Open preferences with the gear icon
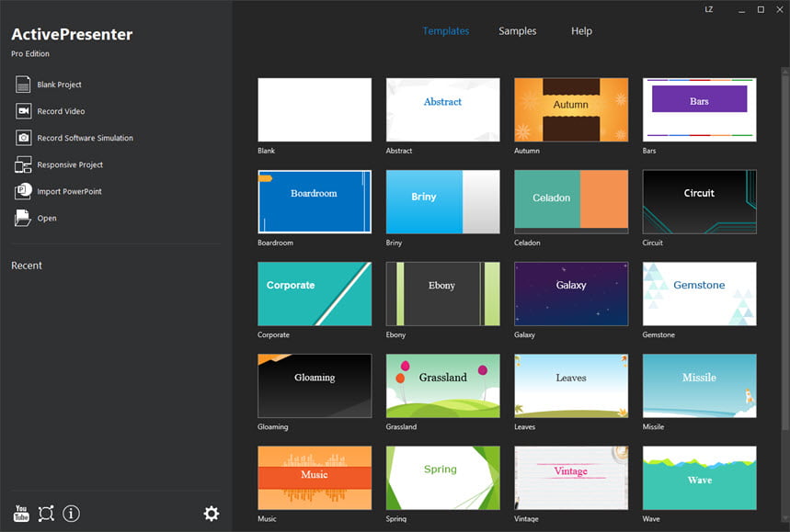 click(x=212, y=514)
